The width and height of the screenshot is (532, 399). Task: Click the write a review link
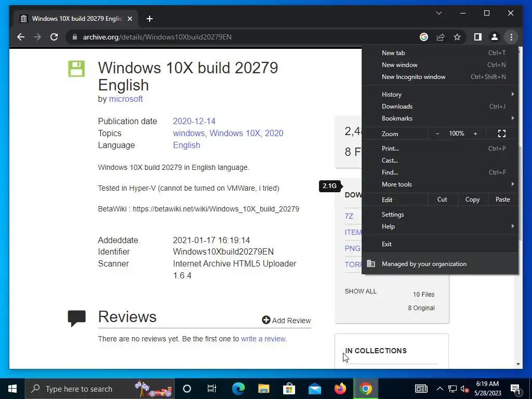[263, 339]
